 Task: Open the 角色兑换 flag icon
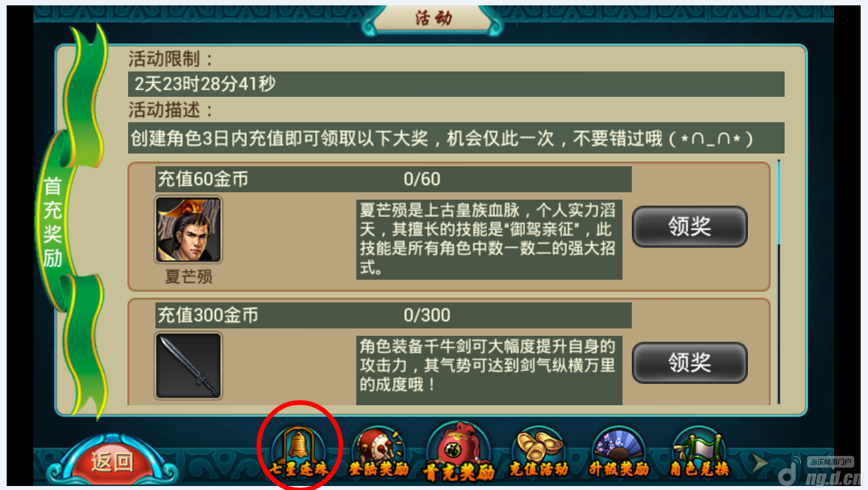[699, 453]
